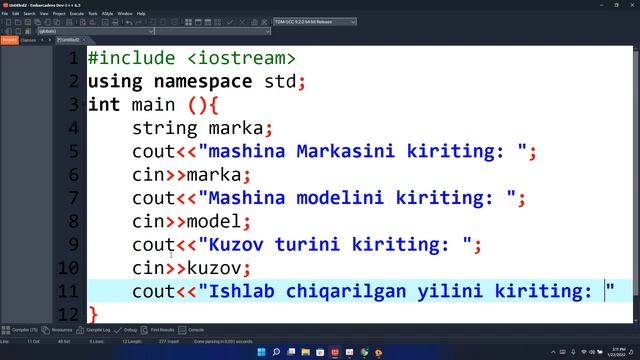Click the Undo arrow in toolbar
640x360 pixels.
(129, 22)
